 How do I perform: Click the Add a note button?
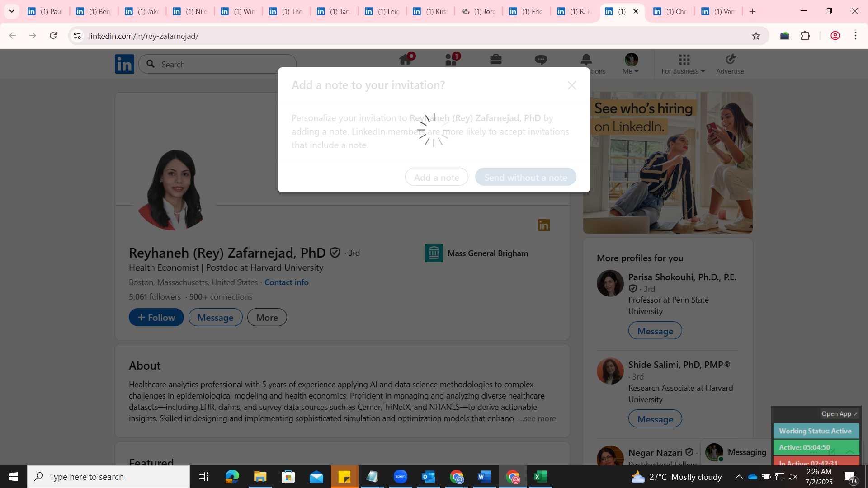coord(437,177)
